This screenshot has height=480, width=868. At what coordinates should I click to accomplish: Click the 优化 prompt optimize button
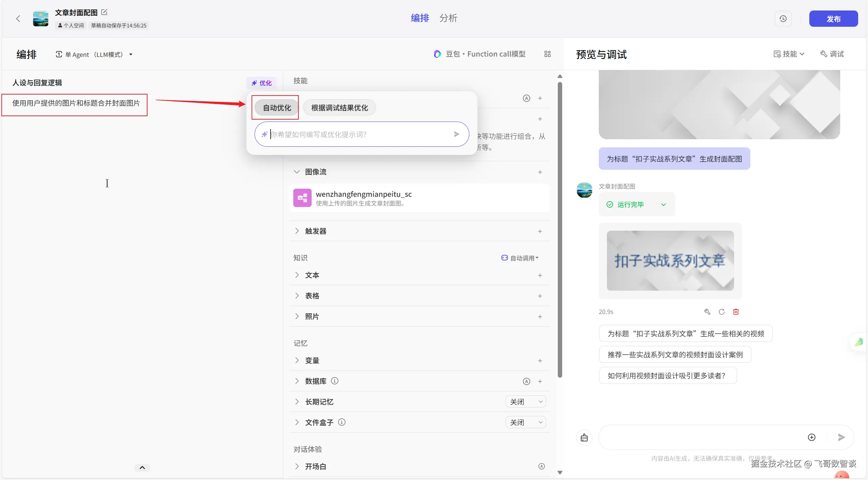[x=261, y=83]
